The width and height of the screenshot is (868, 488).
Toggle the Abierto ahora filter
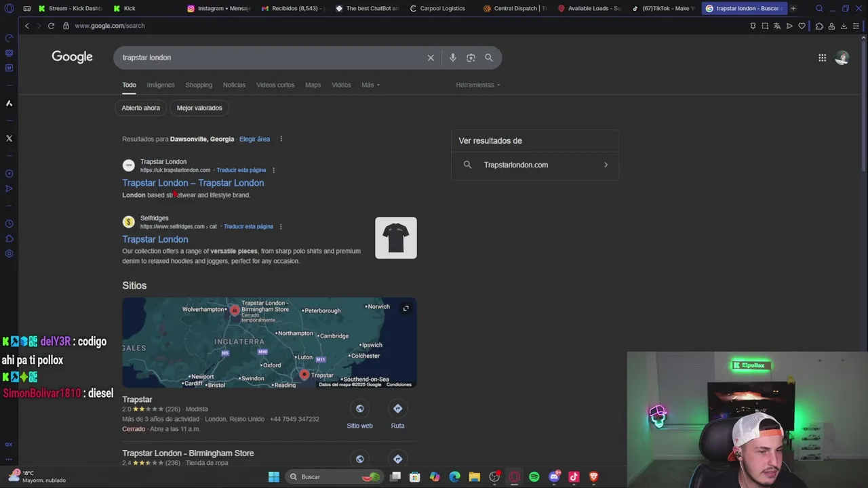coord(141,108)
